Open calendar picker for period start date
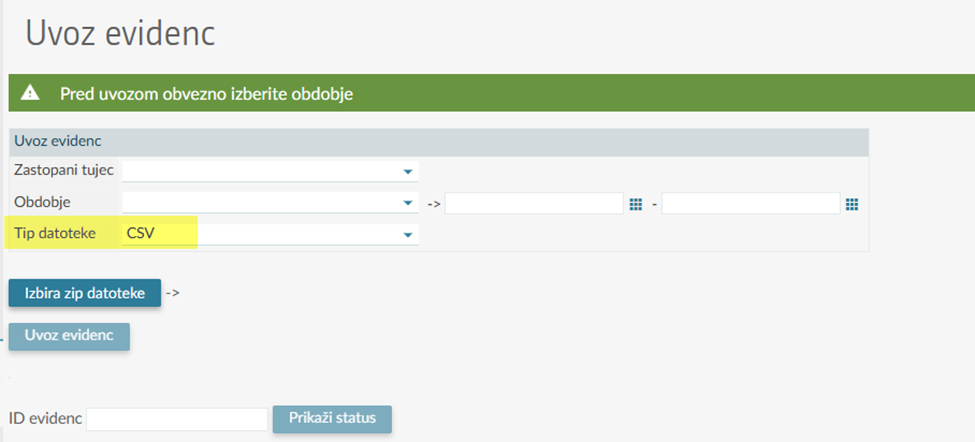 click(635, 204)
